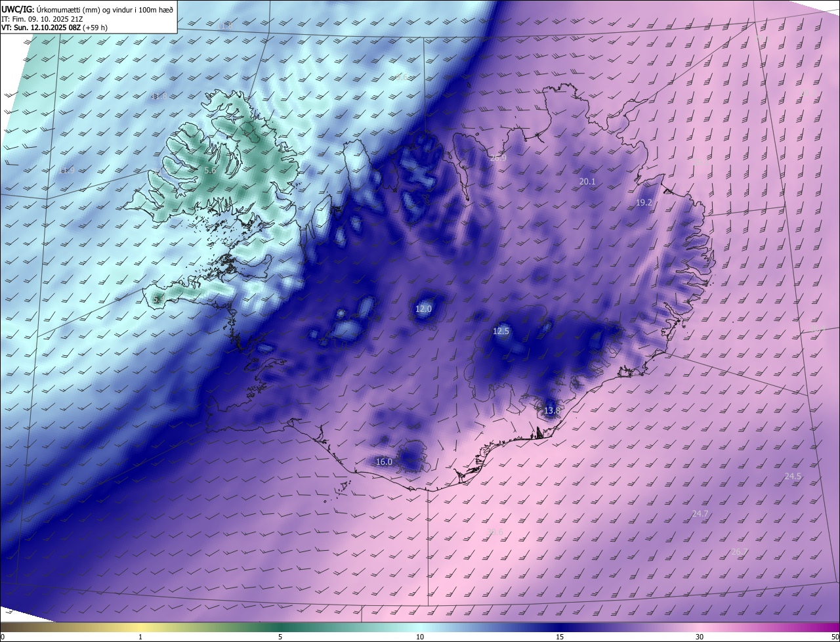Click the 26.7 value over the southeast ocean

tap(739, 551)
